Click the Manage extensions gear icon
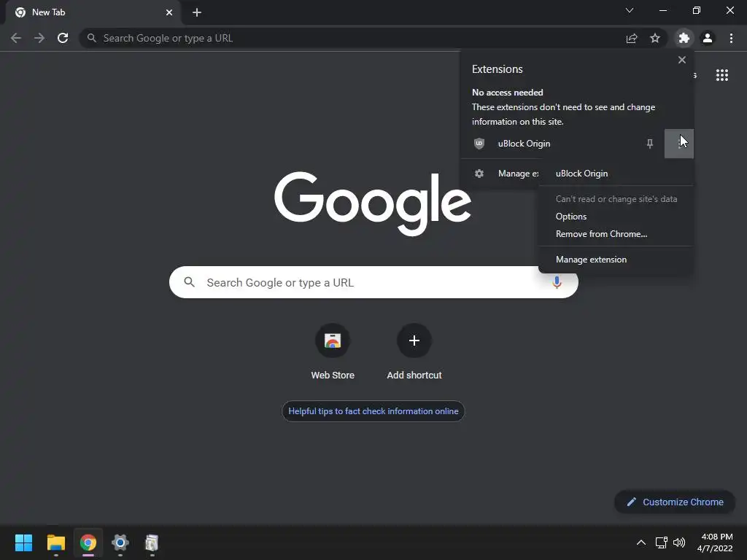 click(x=479, y=174)
